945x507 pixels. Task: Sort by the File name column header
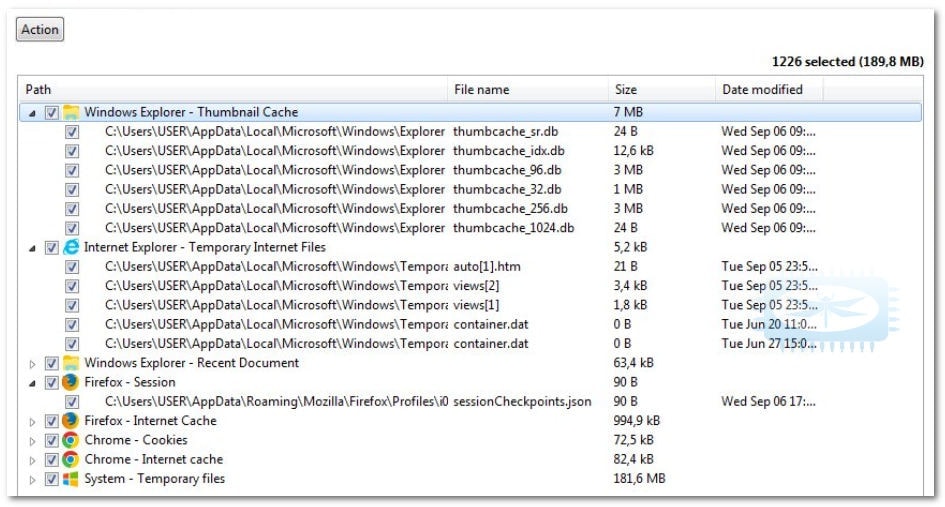click(x=528, y=89)
